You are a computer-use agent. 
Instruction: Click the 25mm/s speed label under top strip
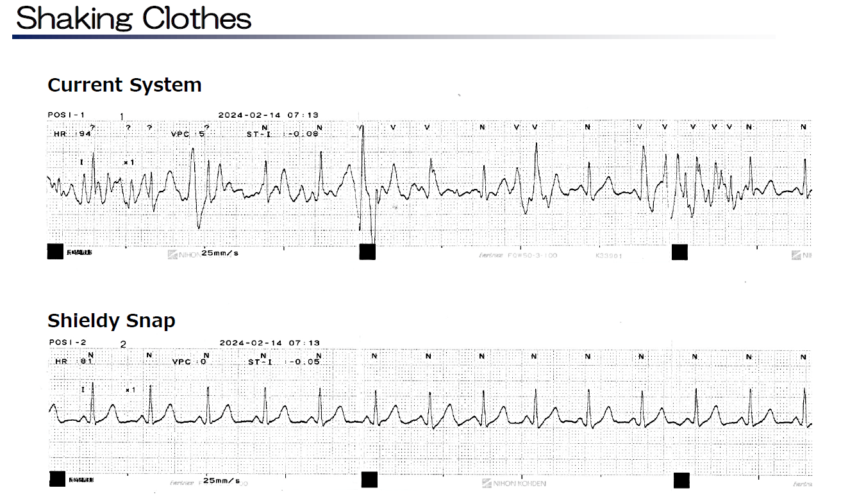[x=220, y=254]
